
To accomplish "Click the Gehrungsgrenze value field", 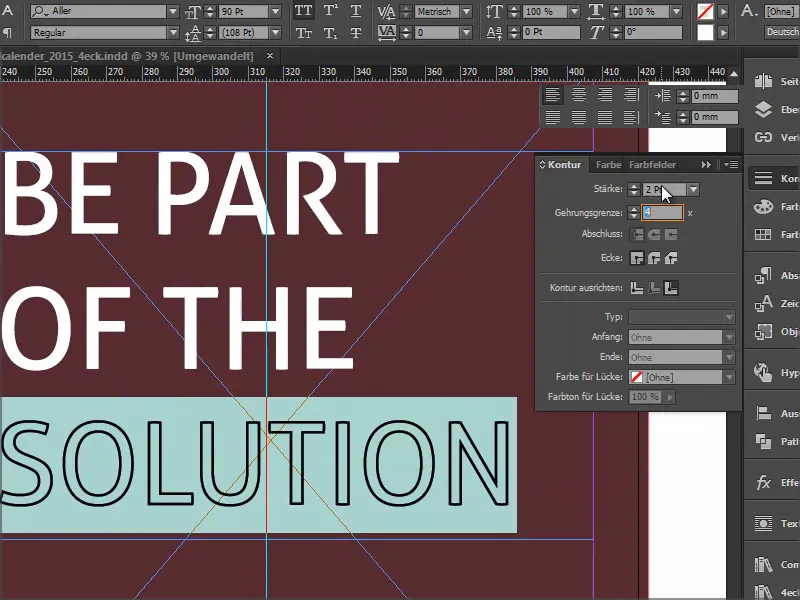I will click(662, 213).
